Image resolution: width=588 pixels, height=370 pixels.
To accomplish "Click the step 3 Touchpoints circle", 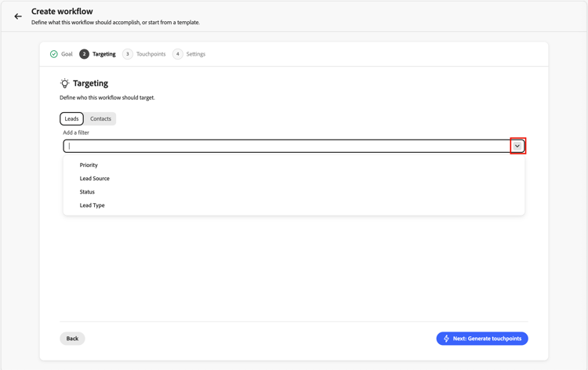I will point(128,54).
